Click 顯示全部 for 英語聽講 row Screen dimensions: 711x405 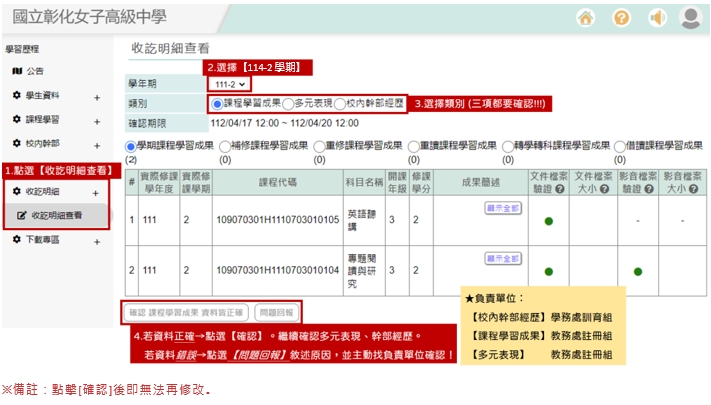point(503,208)
